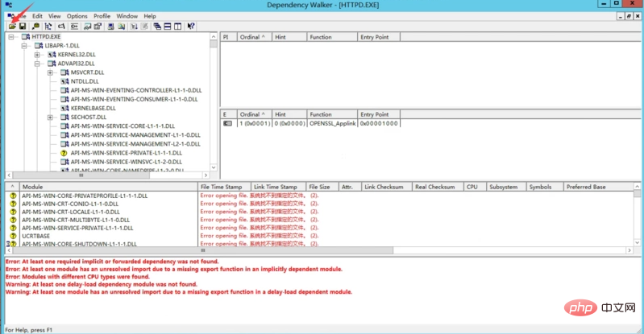Image resolution: width=644 pixels, height=334 pixels.
Task: Collapse the HTTPD.EXE root node
Action: click(x=11, y=37)
